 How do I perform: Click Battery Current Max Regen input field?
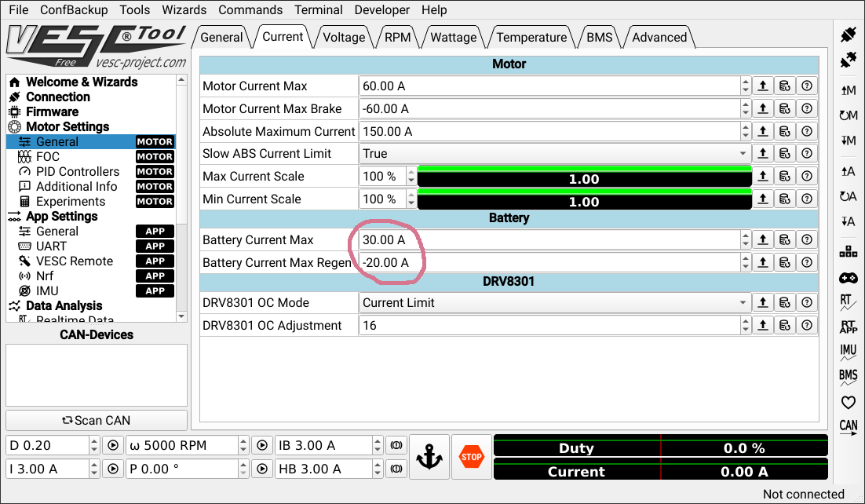[x=549, y=262]
